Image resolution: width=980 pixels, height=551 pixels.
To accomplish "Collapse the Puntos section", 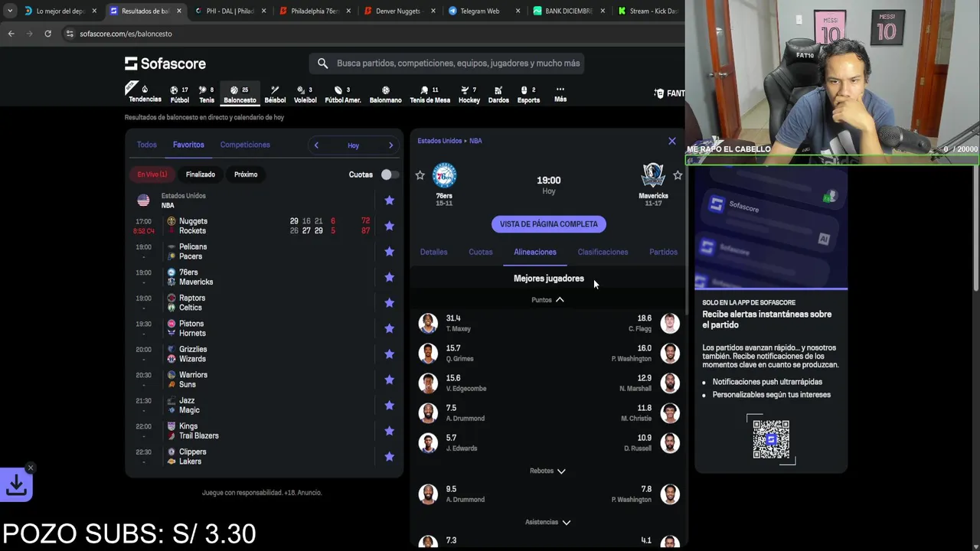I will [x=548, y=300].
